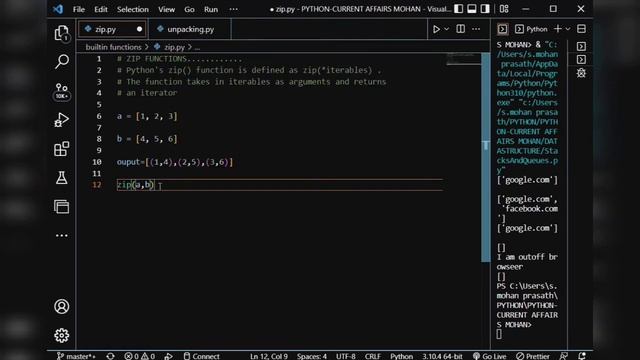This screenshot has width=640, height=360.
Task: Open the Explorer view in activity bar
Action: pyautogui.click(x=62, y=33)
